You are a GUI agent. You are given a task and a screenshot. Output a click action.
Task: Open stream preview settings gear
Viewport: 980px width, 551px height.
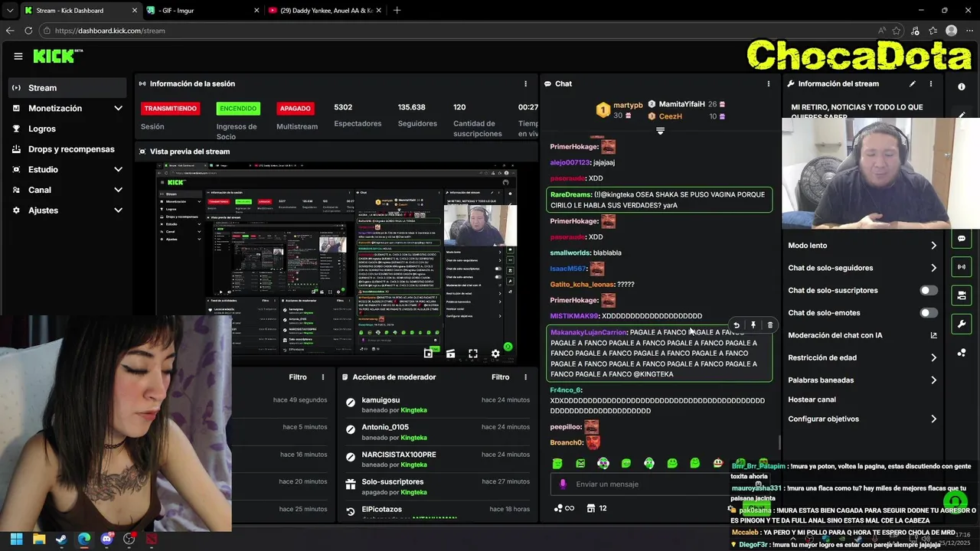(x=495, y=354)
